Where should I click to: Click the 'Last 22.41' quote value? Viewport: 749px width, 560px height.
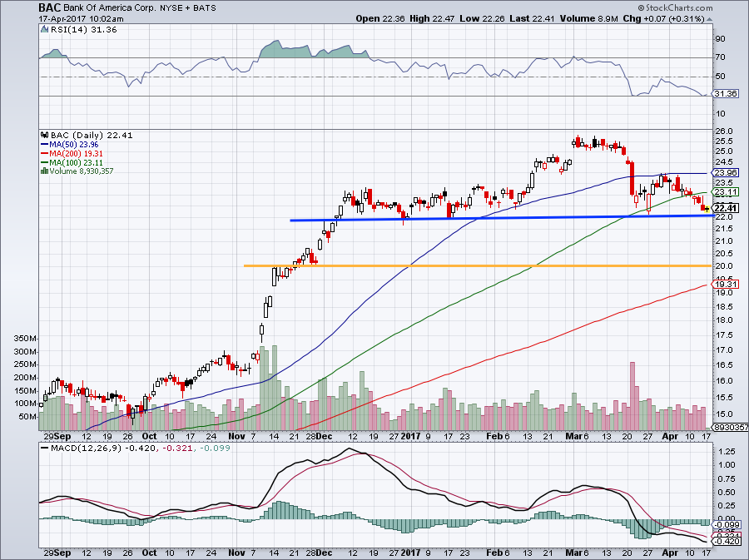point(531,18)
